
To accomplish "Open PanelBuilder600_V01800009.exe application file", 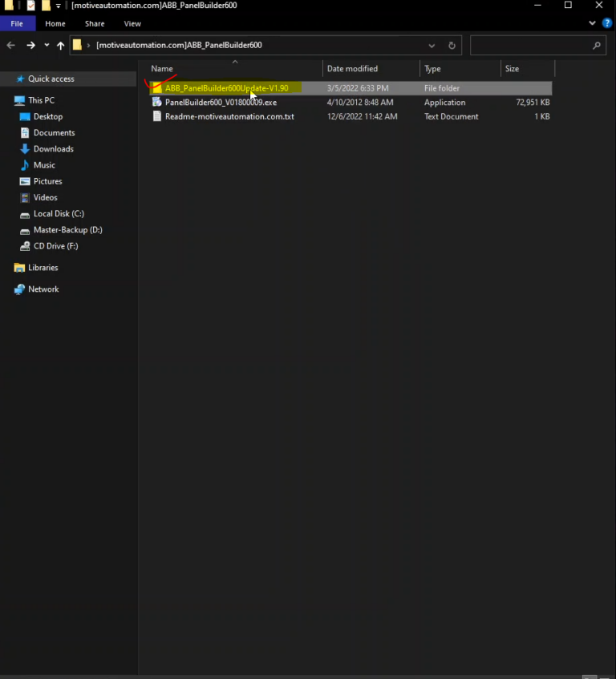I will click(x=221, y=103).
